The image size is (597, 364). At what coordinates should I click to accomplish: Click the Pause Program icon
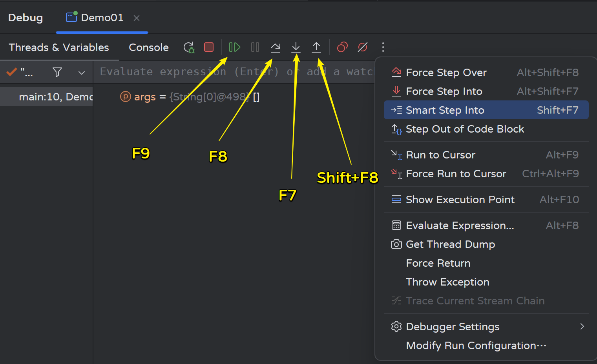255,47
